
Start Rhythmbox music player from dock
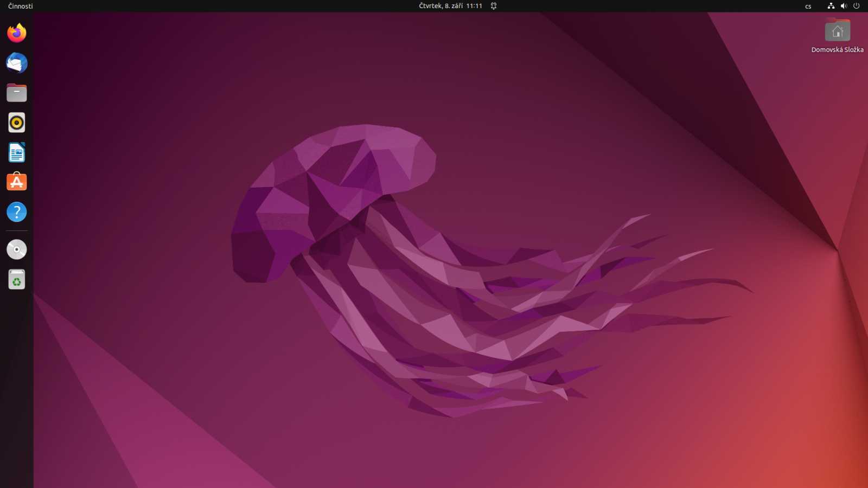17,123
